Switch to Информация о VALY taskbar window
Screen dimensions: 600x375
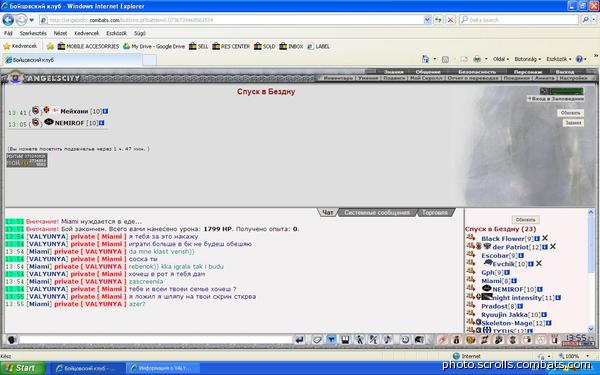[x=163, y=368]
